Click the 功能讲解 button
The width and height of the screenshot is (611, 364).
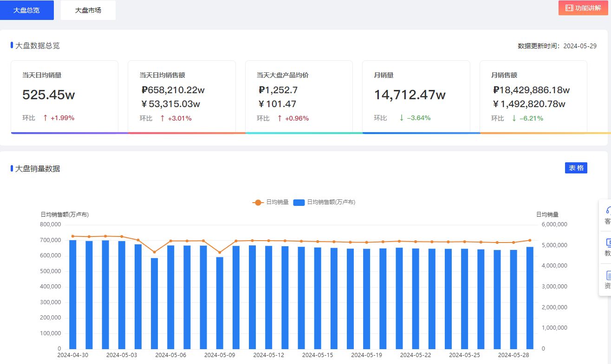pos(583,8)
